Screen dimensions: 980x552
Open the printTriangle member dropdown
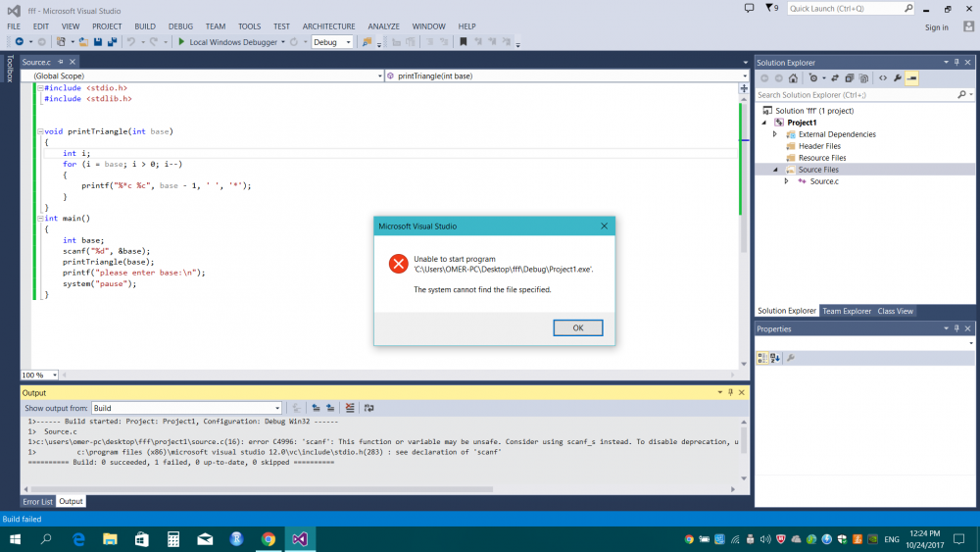point(745,75)
